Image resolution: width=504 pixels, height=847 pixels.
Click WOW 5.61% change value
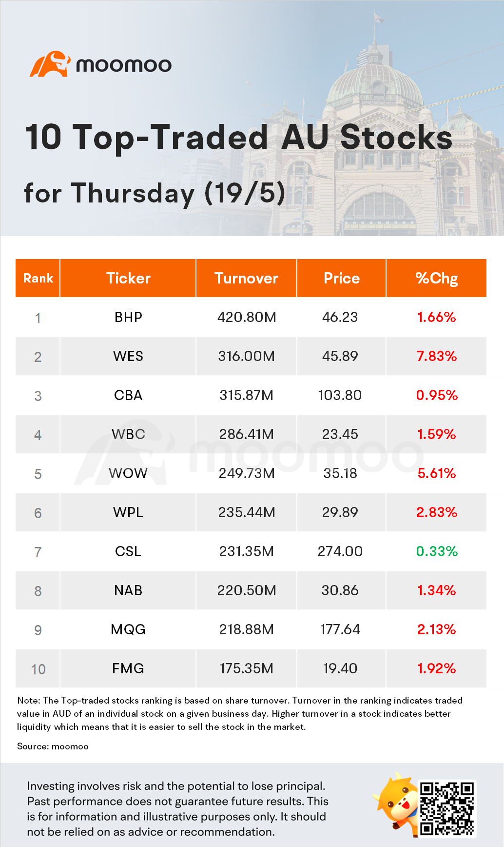click(437, 473)
